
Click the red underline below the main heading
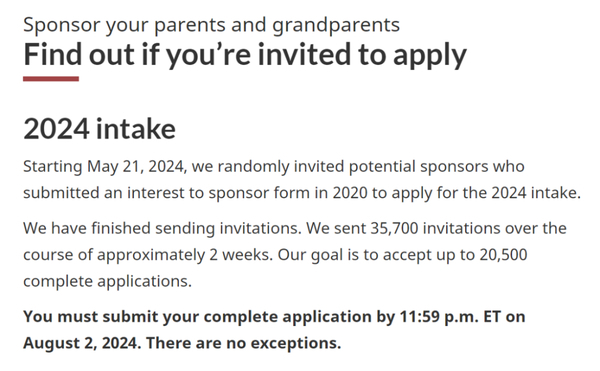pos(51,79)
